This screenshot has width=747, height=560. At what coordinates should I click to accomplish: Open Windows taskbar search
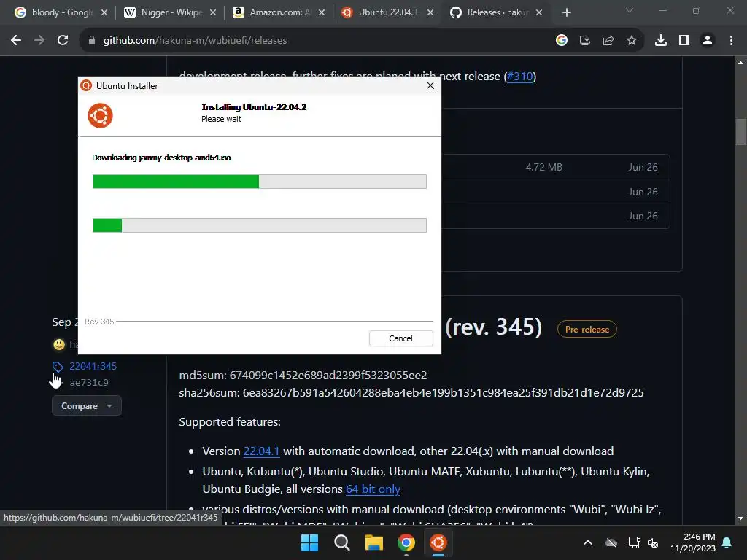point(341,542)
